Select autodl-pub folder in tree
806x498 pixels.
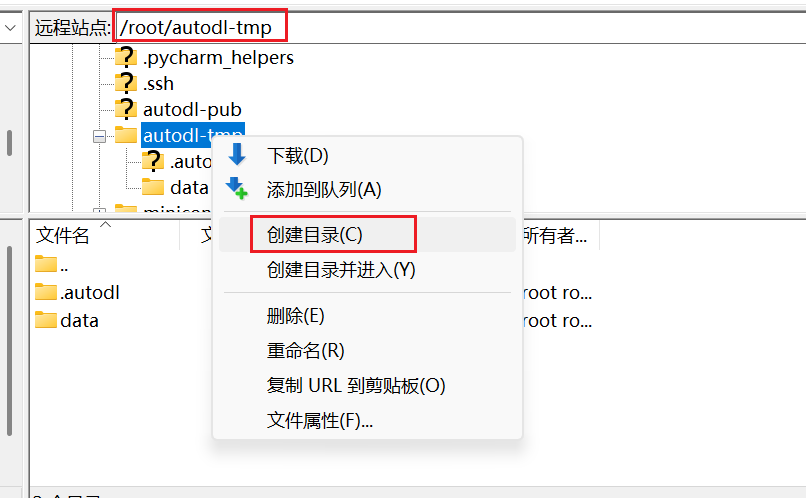[x=192, y=109]
